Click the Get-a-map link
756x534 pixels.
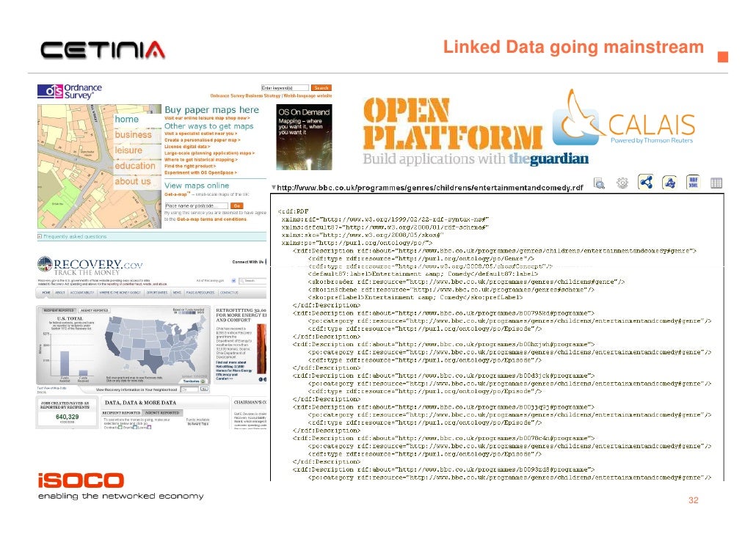tap(177, 194)
